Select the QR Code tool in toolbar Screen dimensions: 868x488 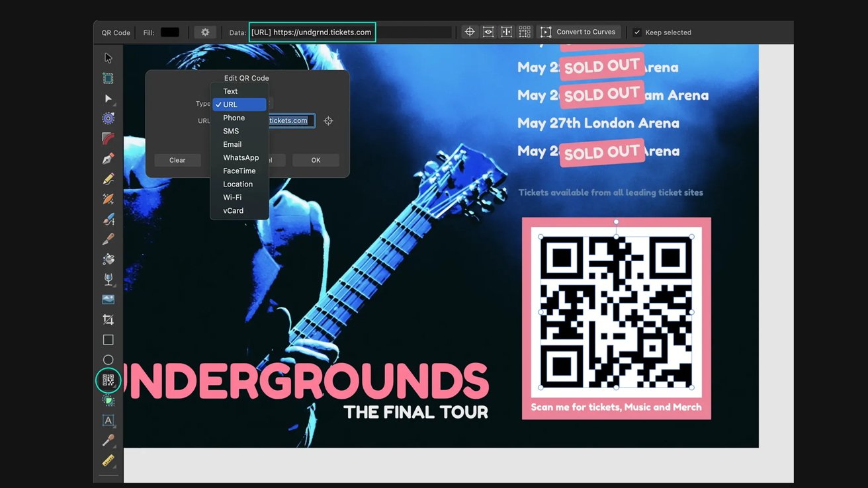108,380
